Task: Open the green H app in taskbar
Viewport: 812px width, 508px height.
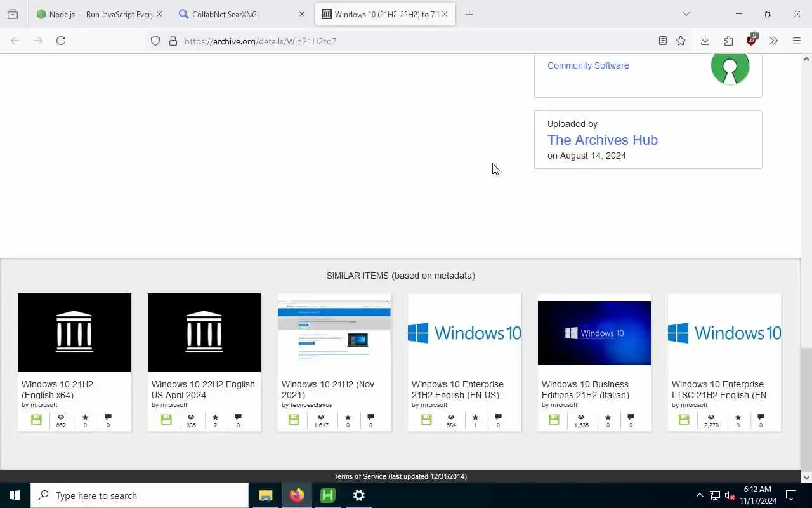Action: point(327,495)
